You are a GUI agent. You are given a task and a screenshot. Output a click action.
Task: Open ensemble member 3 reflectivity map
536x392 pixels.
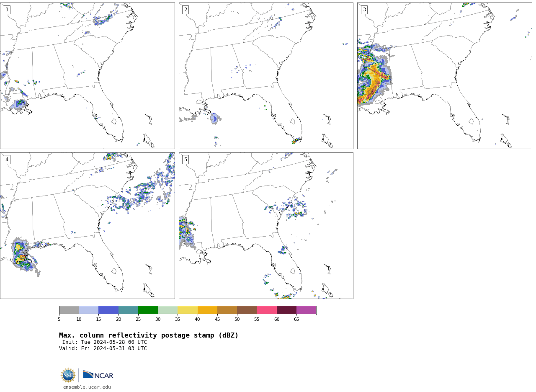[x=445, y=75]
